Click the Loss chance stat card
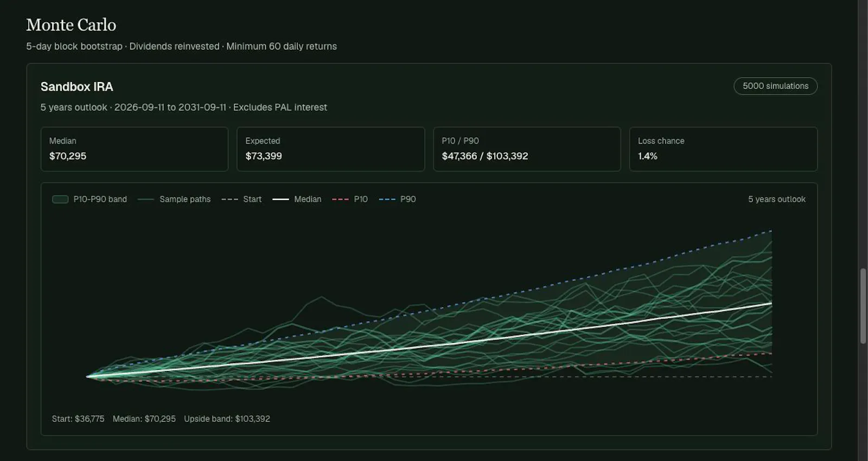Screen dimensions: 868x461 coord(723,149)
